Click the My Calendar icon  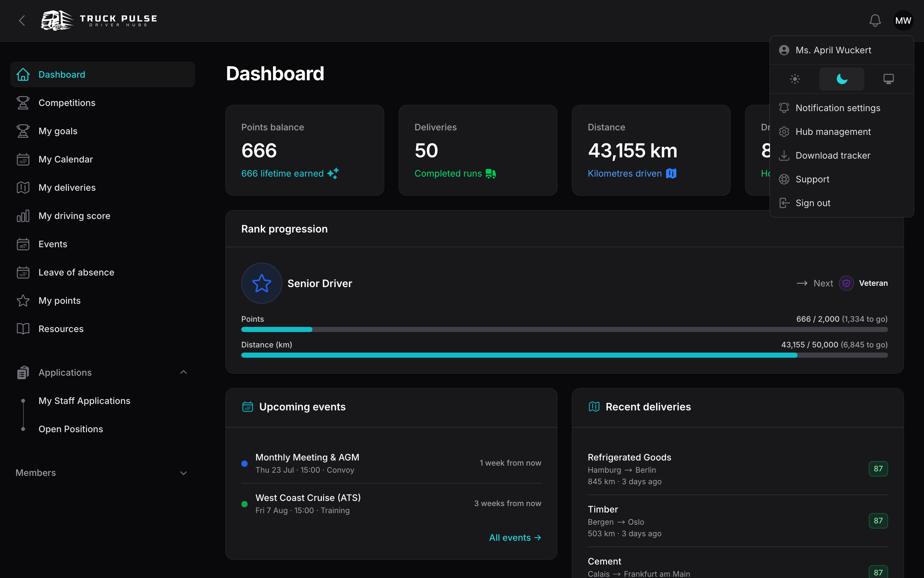point(23,159)
